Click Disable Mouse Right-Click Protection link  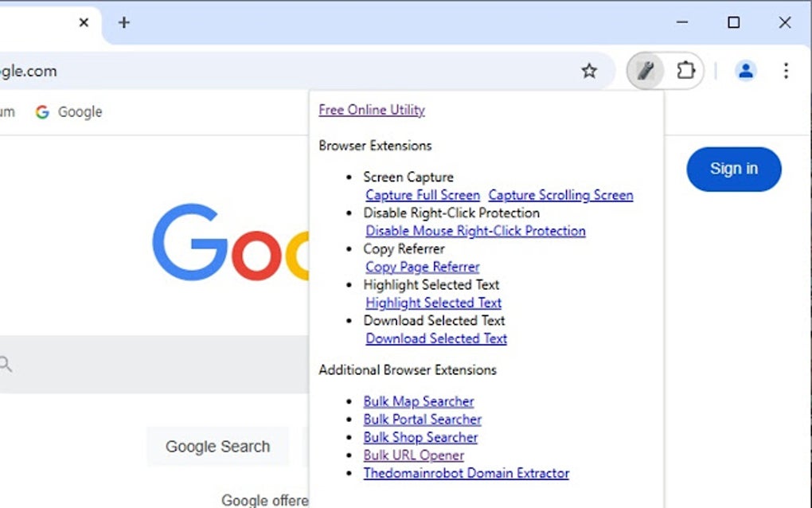[475, 231]
